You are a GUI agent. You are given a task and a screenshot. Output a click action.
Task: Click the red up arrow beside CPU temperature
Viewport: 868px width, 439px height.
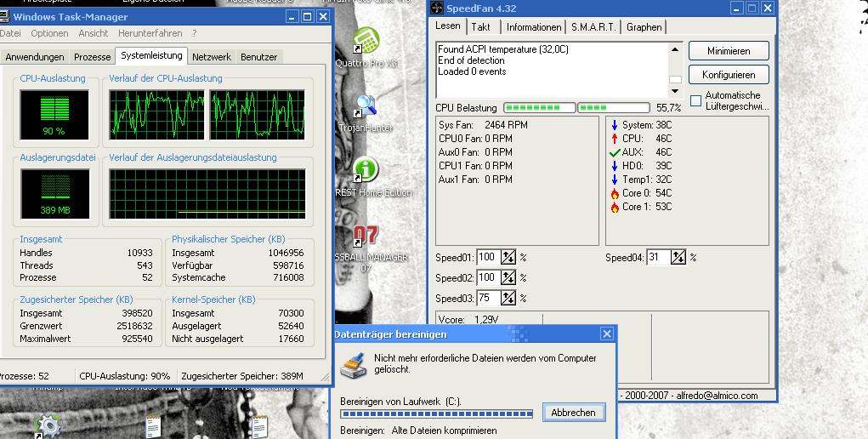pos(615,139)
